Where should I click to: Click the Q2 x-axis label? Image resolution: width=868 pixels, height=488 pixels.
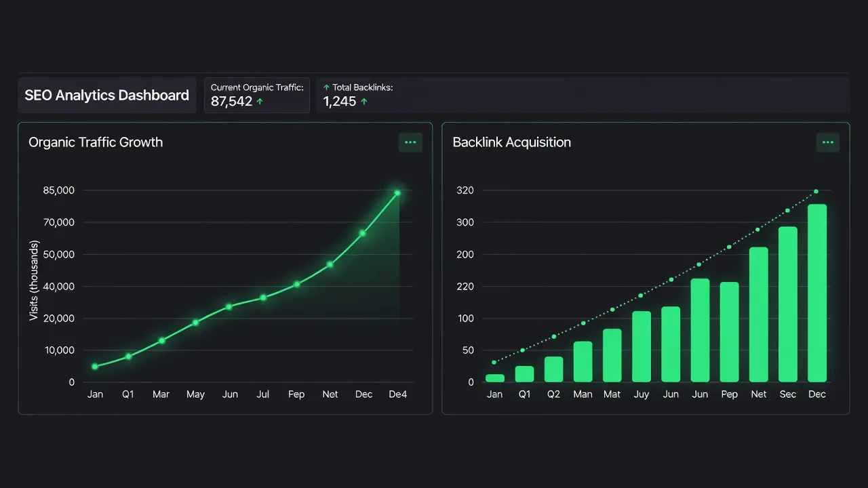pos(554,394)
